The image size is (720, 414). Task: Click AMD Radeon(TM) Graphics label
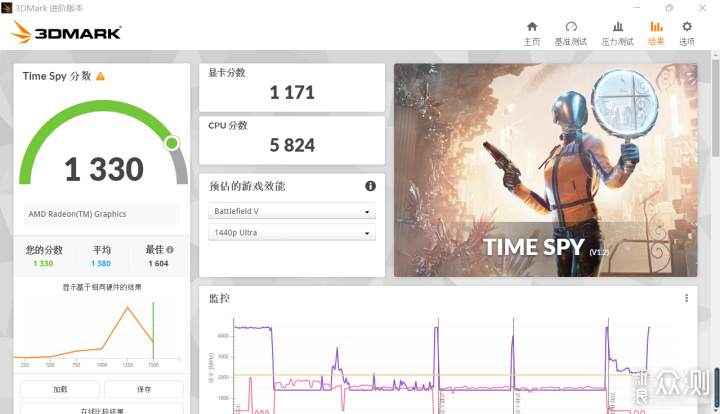click(x=77, y=214)
